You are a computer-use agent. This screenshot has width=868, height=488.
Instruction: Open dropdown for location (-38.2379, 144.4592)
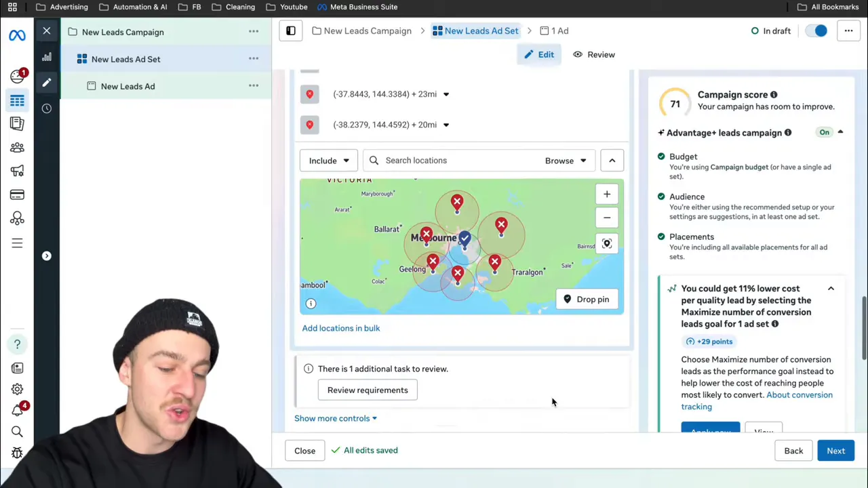click(x=446, y=125)
